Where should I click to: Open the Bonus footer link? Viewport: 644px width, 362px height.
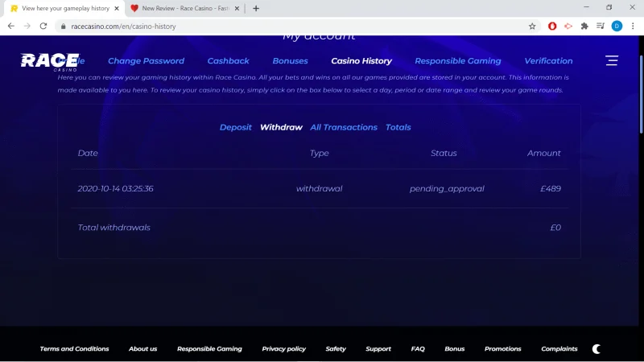(454, 349)
